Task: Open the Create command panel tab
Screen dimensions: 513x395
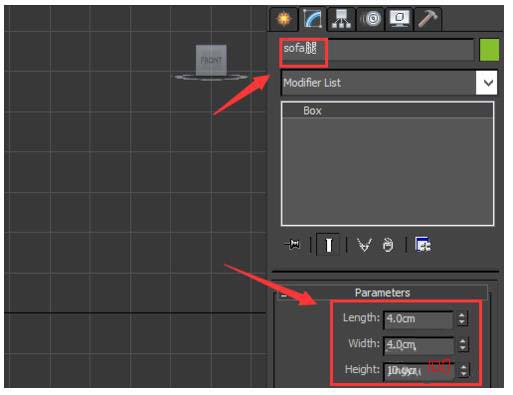Action: 284,19
